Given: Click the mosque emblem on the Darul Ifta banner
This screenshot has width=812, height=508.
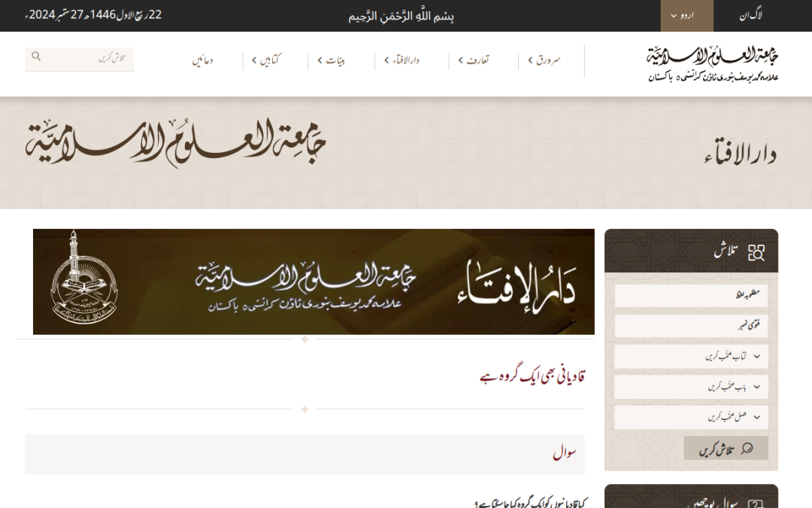Looking at the screenshot, I should pyautogui.click(x=84, y=277).
